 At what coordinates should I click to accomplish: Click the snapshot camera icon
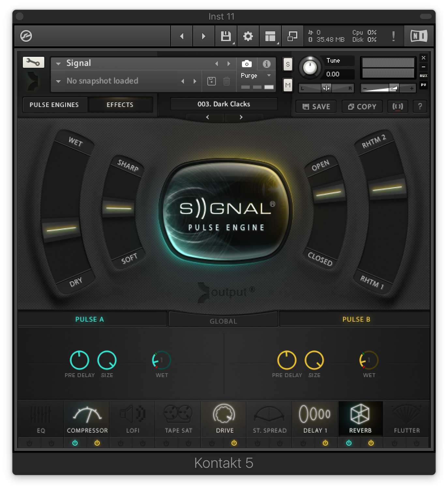click(x=247, y=63)
